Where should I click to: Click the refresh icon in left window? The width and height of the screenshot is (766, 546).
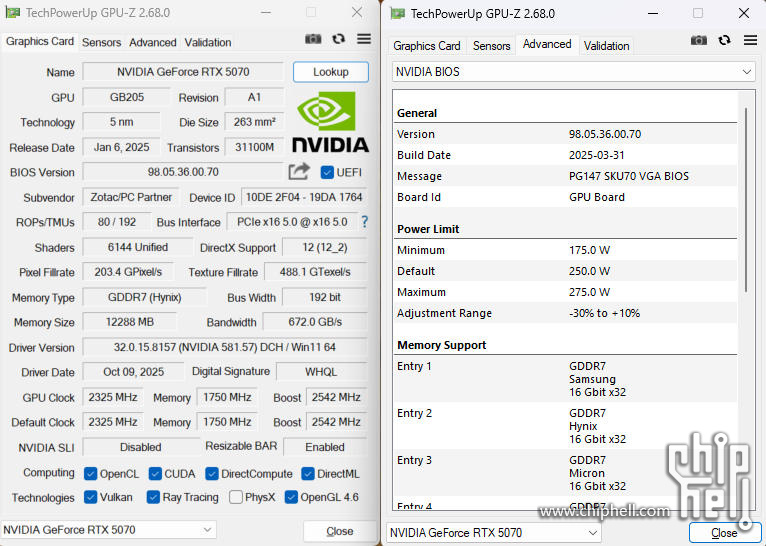point(339,39)
